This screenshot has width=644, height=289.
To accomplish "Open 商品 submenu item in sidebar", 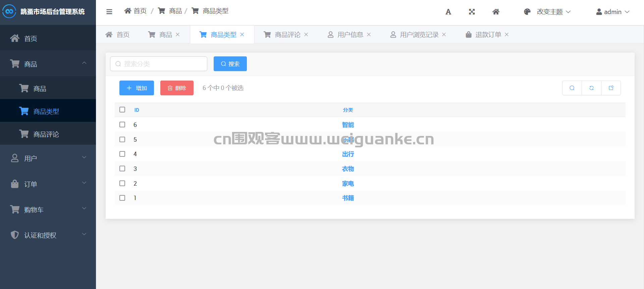I will 48,88.
